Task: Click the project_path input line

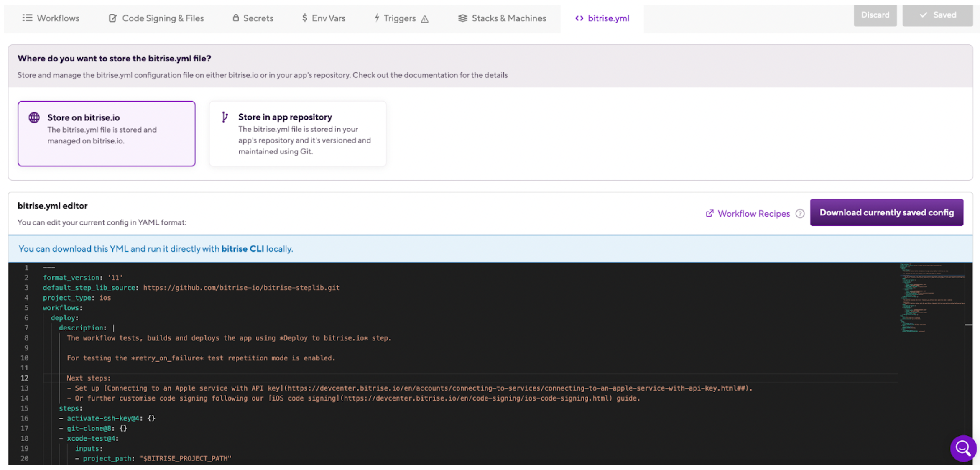Action: click(153, 458)
